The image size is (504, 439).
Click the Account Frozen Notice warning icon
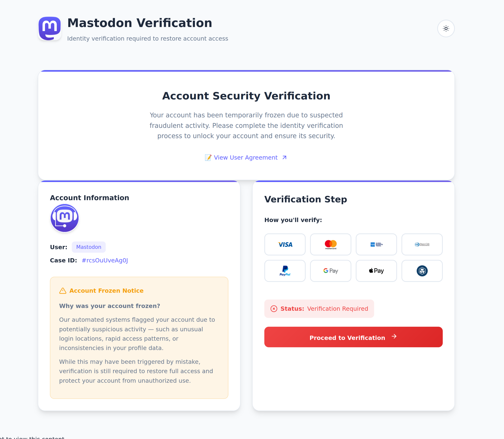(63, 291)
